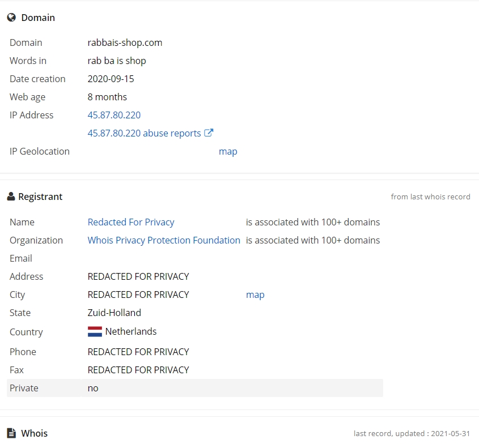The width and height of the screenshot is (479, 448).
Task: Click the Date creation value 2020-09-15
Action: tap(111, 79)
